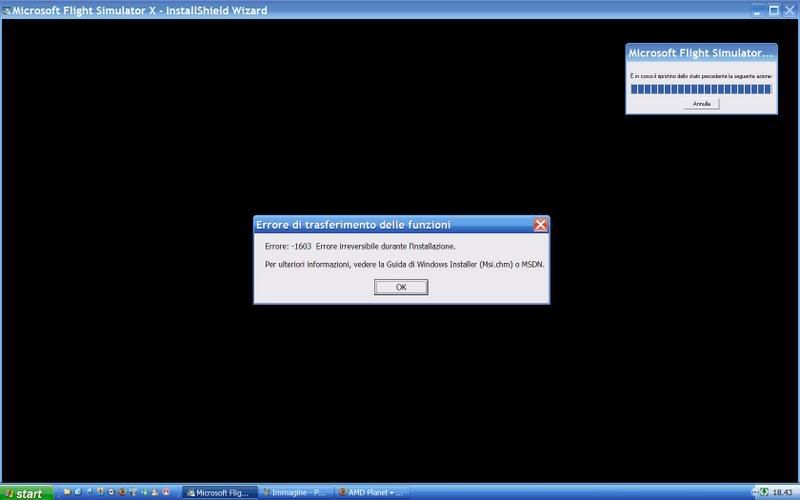Click the system tray clock showing 18.43

[x=782, y=493]
